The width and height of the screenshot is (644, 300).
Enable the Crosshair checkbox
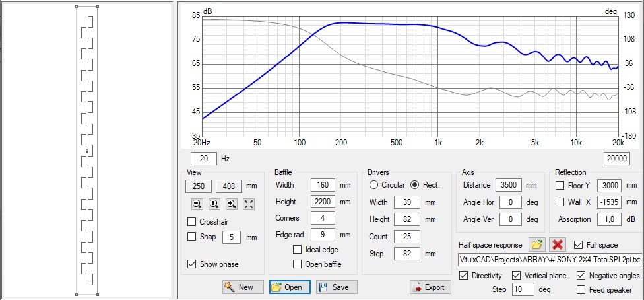(191, 222)
